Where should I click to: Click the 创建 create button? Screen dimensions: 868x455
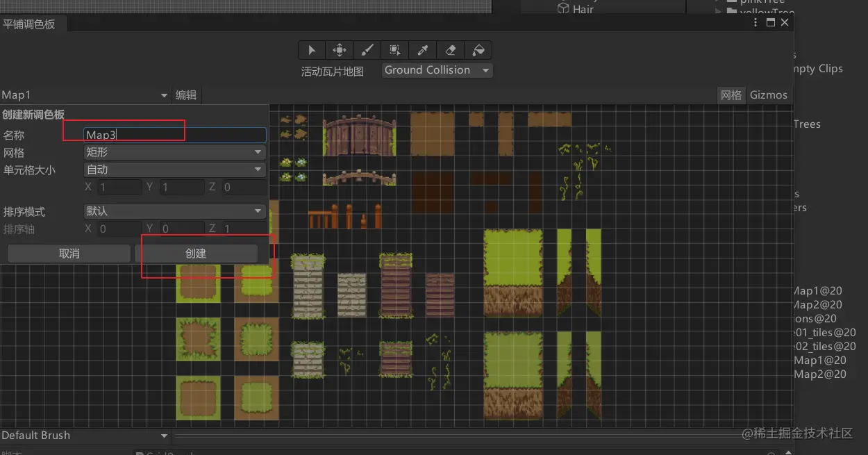coord(196,254)
